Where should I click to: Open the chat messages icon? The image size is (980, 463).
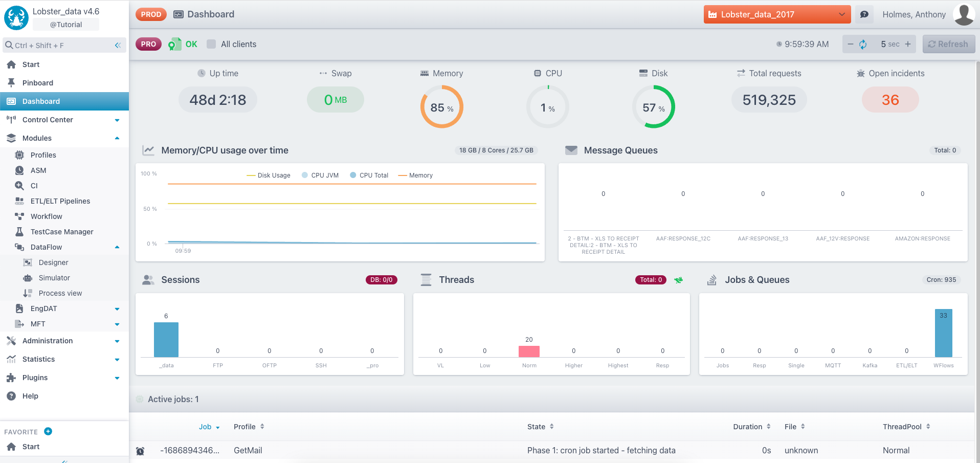point(864,14)
